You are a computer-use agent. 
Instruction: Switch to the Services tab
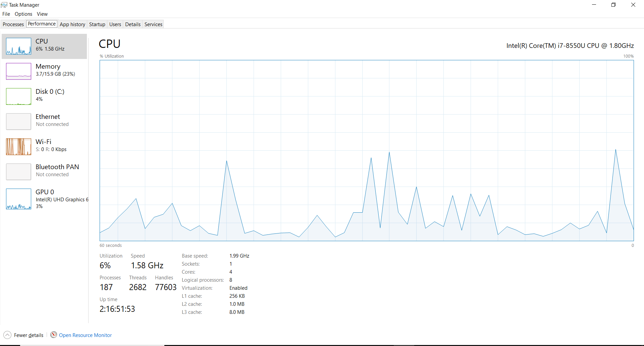pyautogui.click(x=153, y=24)
